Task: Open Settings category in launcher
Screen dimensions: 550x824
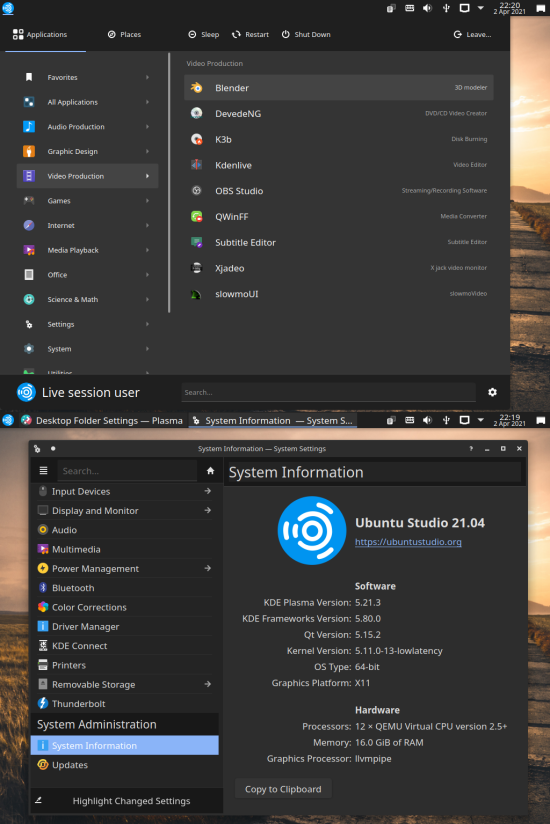Action: coord(87,324)
